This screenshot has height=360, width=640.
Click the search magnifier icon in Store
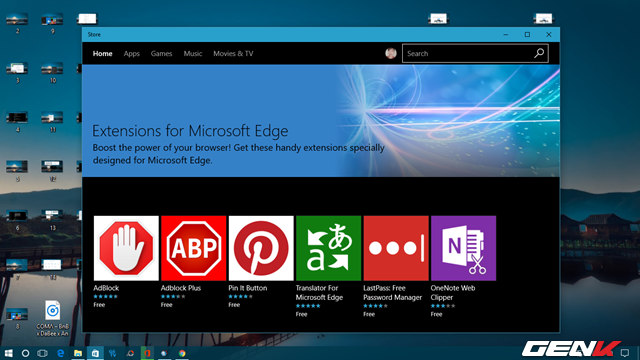coord(539,53)
